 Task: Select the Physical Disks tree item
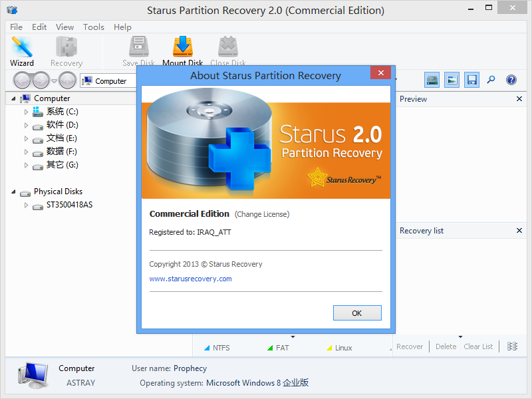58,192
